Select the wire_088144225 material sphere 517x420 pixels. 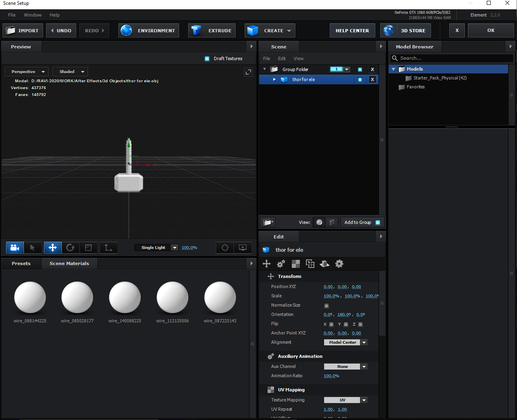(30, 297)
